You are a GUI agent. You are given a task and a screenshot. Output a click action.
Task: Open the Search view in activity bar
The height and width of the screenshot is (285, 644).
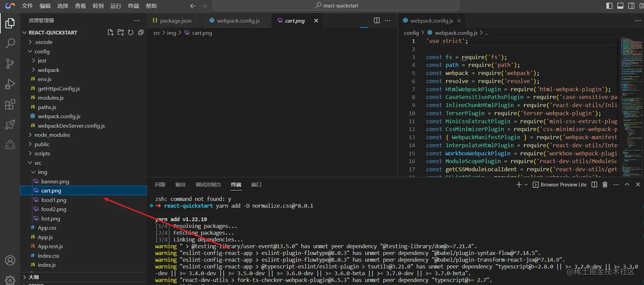pyautogui.click(x=10, y=44)
